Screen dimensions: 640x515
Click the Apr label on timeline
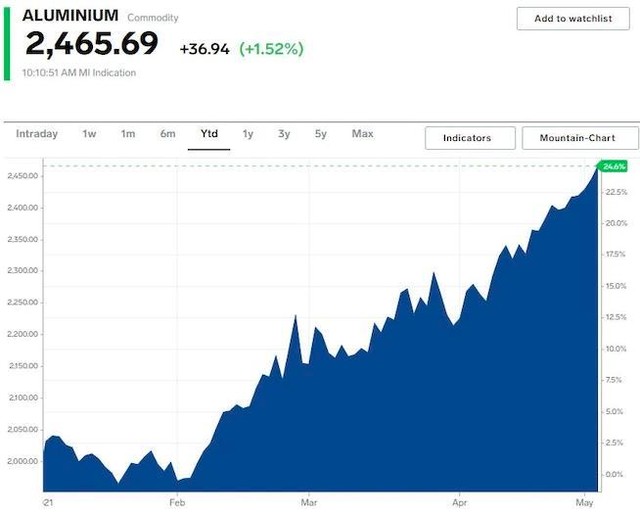(461, 500)
